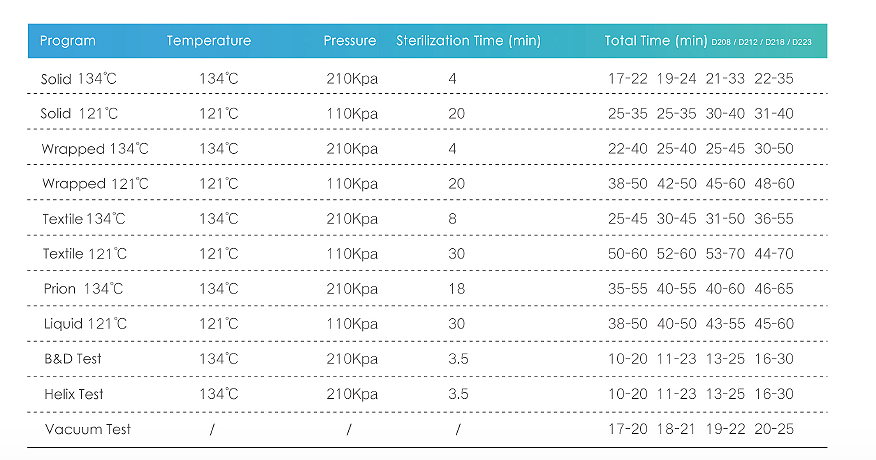Click the Temperature column header

coord(208,41)
